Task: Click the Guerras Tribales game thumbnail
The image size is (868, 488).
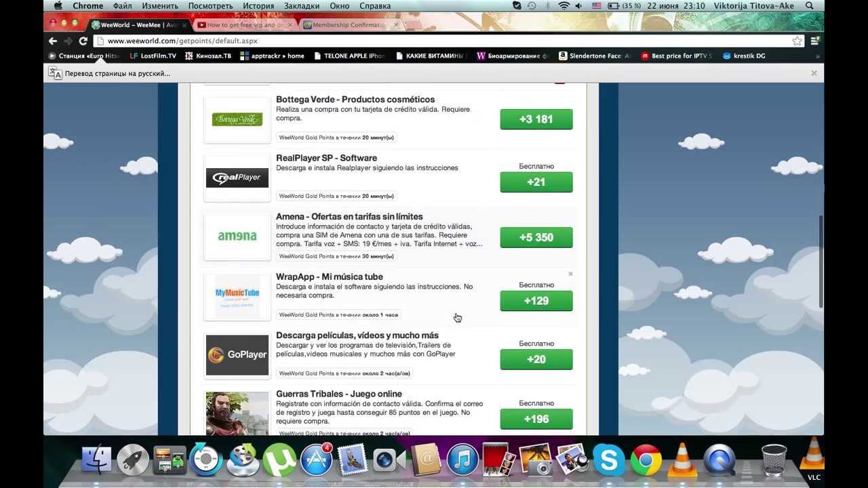Action: [x=237, y=413]
